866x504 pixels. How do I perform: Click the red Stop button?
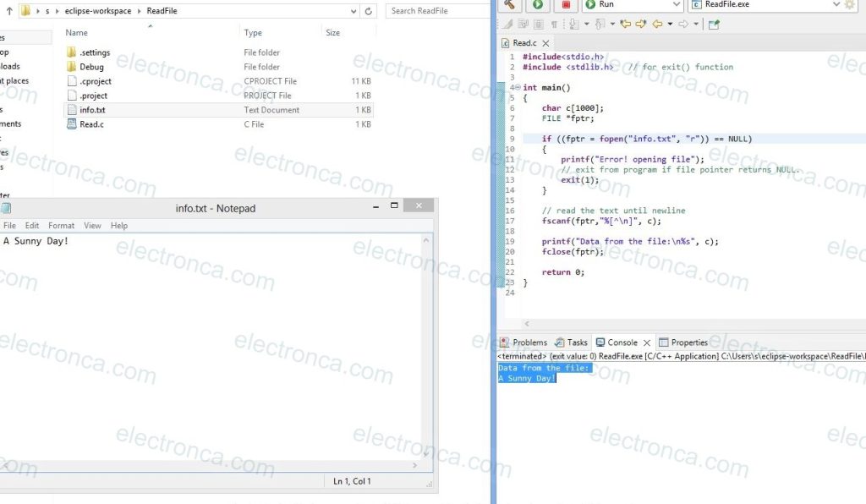pyautogui.click(x=566, y=4)
